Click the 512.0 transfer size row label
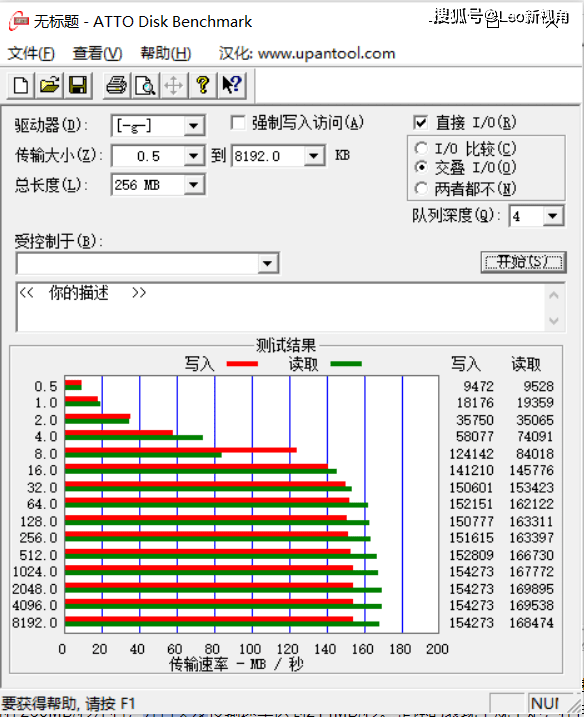This screenshot has width=584, height=717. [x=38, y=555]
